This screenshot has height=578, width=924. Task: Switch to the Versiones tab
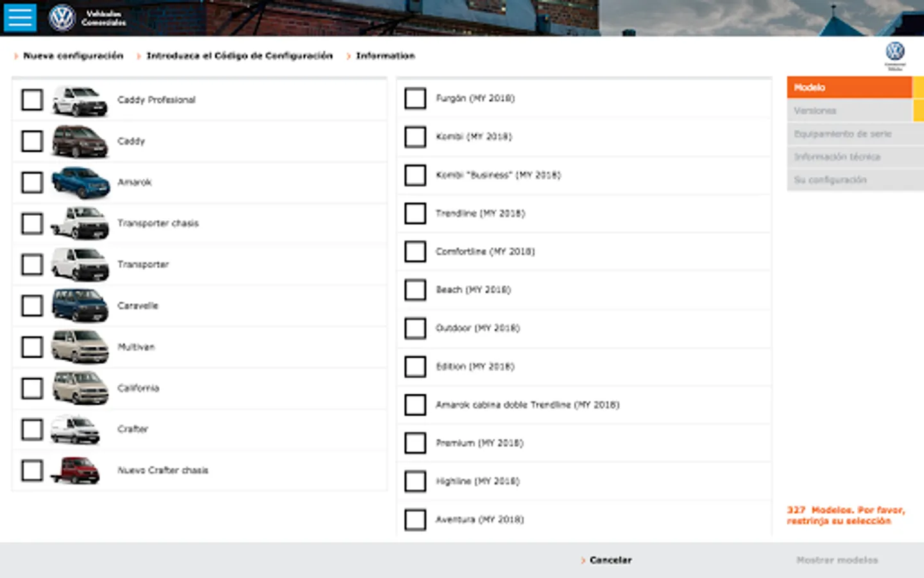tap(850, 110)
